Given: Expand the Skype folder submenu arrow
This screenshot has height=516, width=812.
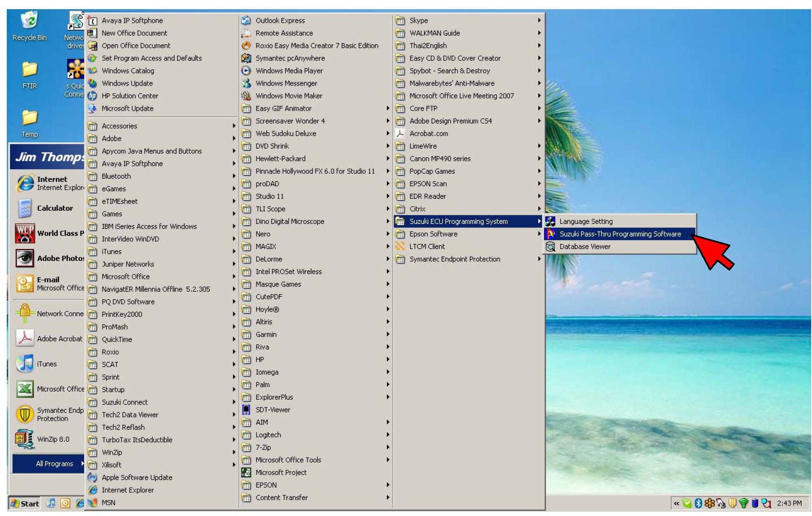Looking at the screenshot, I should pyautogui.click(x=539, y=20).
